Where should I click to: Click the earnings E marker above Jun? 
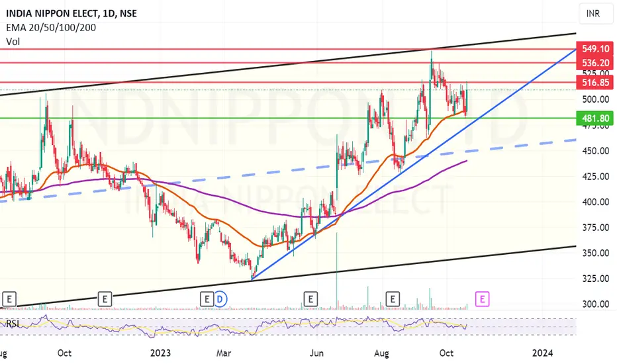pos(310,299)
